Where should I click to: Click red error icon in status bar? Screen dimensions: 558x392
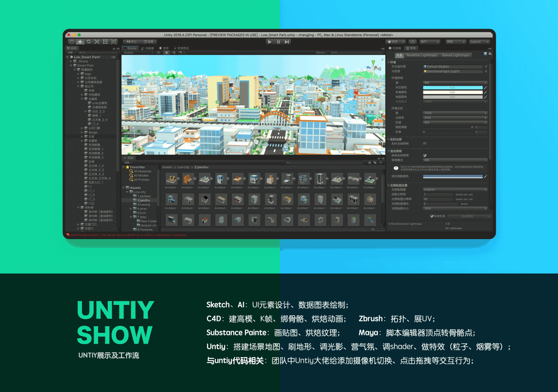(x=68, y=235)
